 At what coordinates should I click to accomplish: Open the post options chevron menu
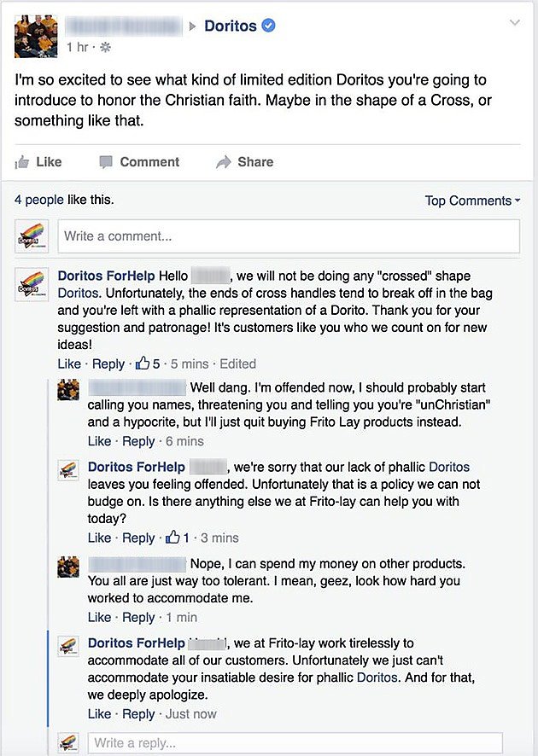click(x=515, y=23)
